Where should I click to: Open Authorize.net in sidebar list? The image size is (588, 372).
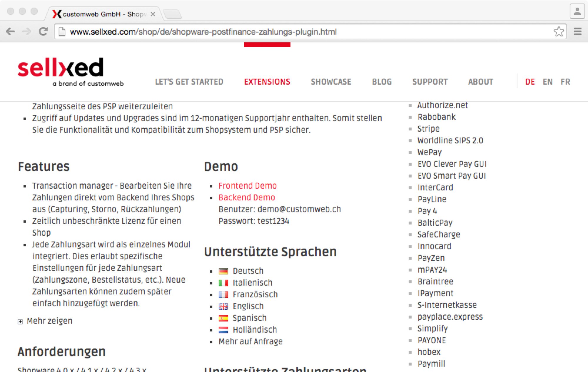(442, 105)
